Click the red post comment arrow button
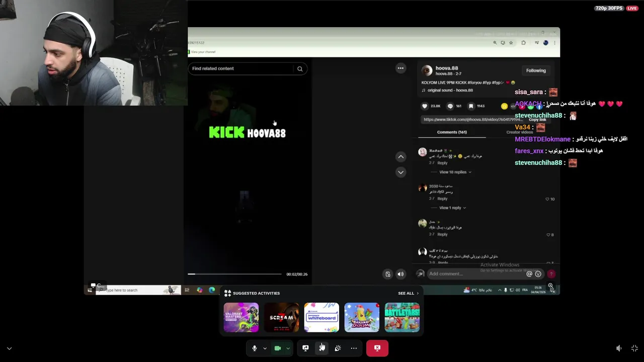Image resolution: width=644 pixels, height=362 pixels. pos(551,274)
